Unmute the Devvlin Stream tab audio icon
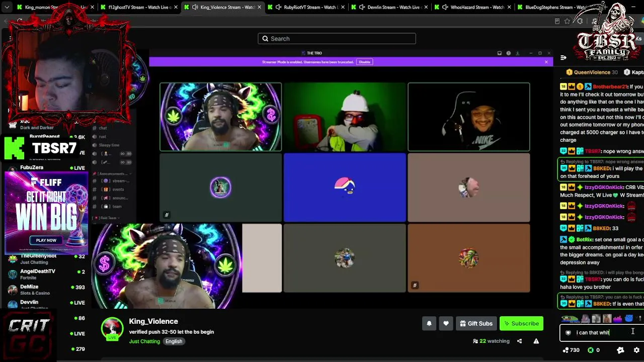Image resolution: width=644 pixels, height=362 pixels. (x=362, y=7)
